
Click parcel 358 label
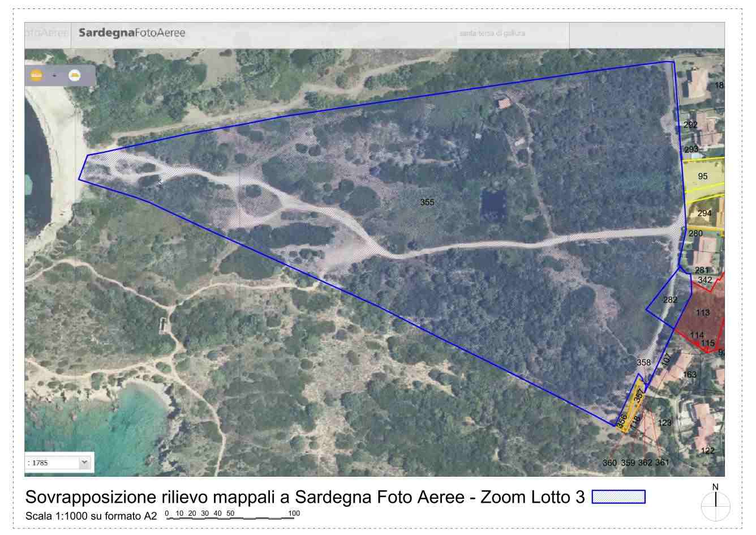tap(643, 362)
